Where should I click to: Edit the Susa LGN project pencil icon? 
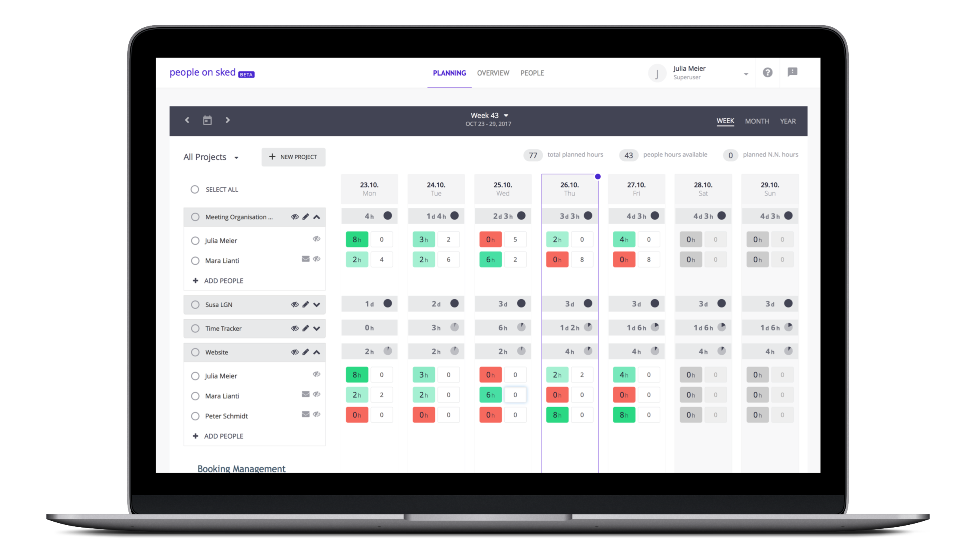(306, 304)
